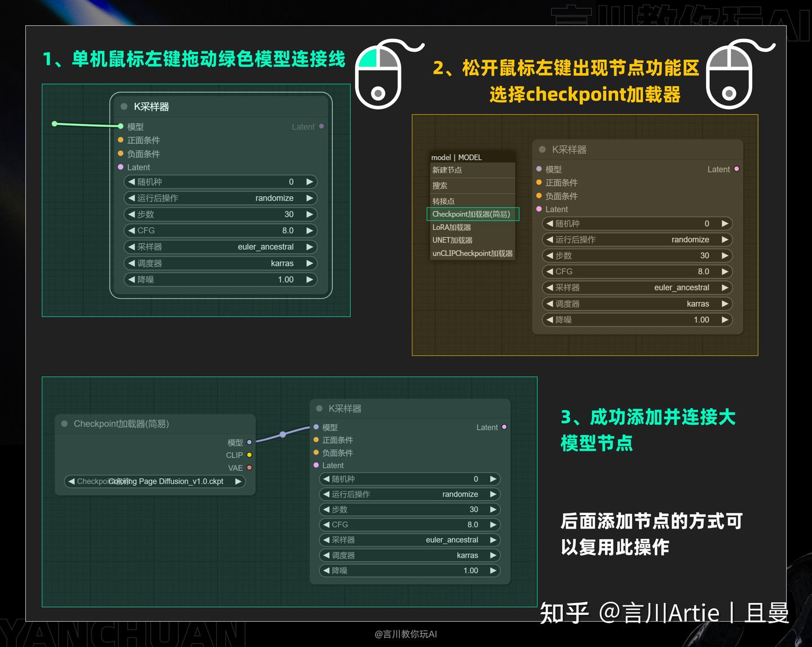812x647 pixels.
Task: Click the 降噪 1.00 field in step 2 node
Action: [637, 320]
